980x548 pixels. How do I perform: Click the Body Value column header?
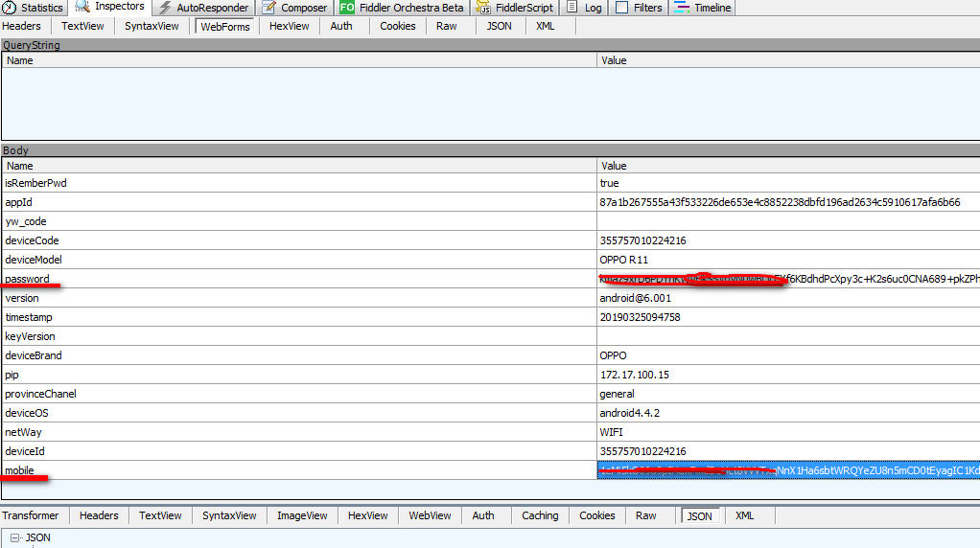(788, 166)
